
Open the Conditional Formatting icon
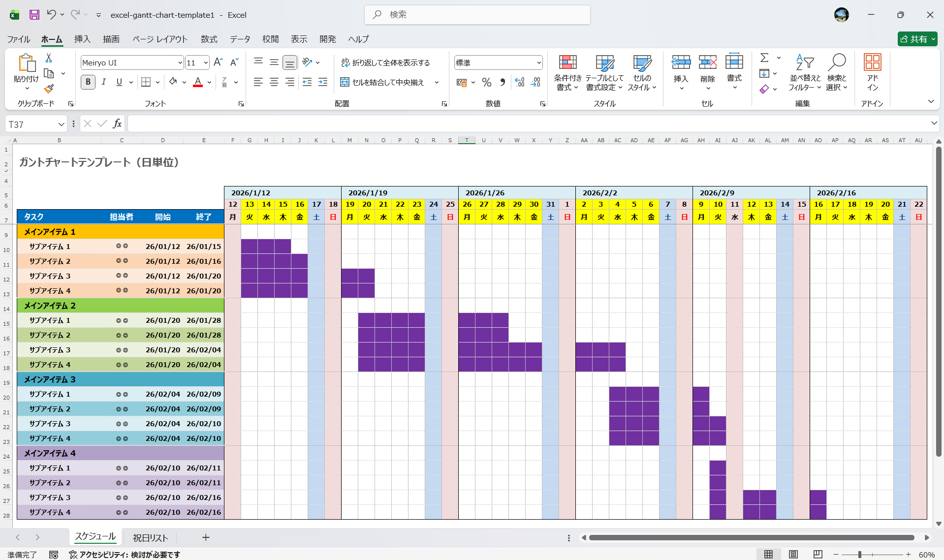coord(567,62)
